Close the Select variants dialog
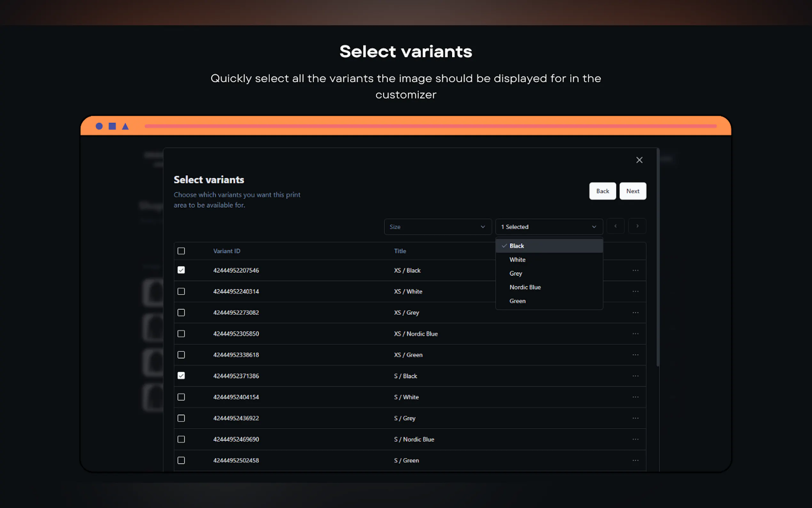The width and height of the screenshot is (812, 508). click(x=639, y=160)
